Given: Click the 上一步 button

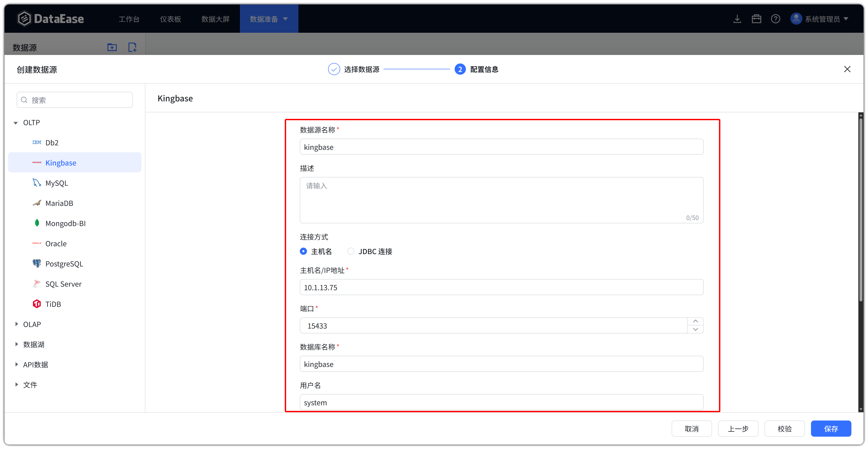Looking at the screenshot, I should point(738,429).
